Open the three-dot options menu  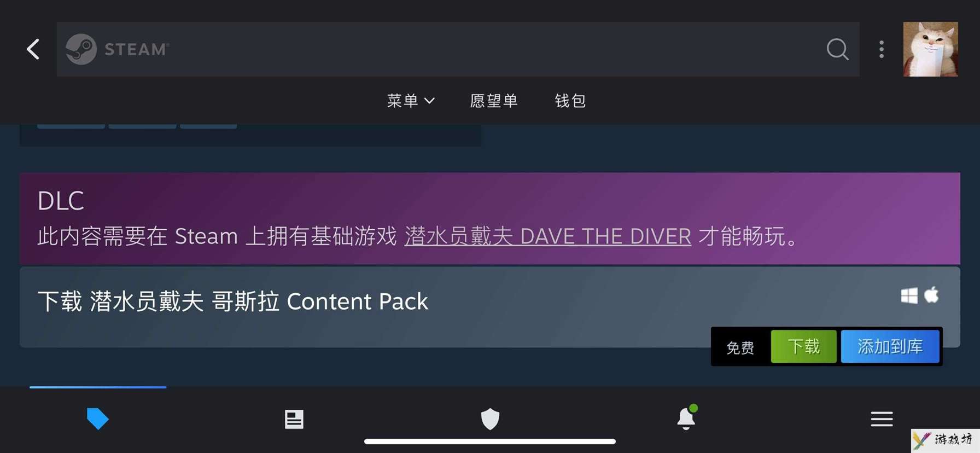point(882,49)
